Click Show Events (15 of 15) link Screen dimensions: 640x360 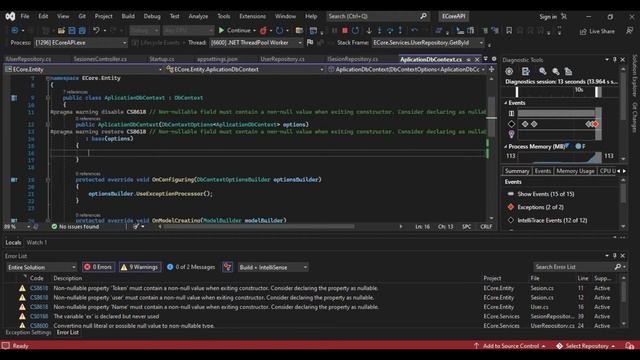point(546,194)
